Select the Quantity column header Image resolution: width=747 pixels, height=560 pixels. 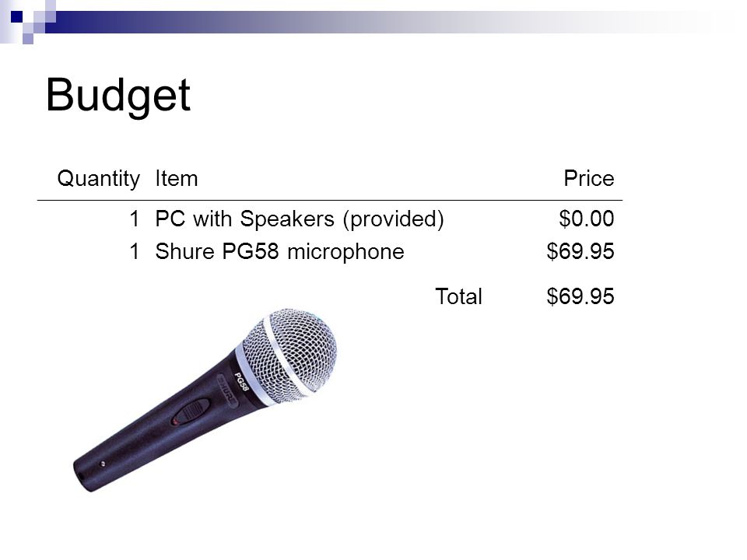pos(99,179)
